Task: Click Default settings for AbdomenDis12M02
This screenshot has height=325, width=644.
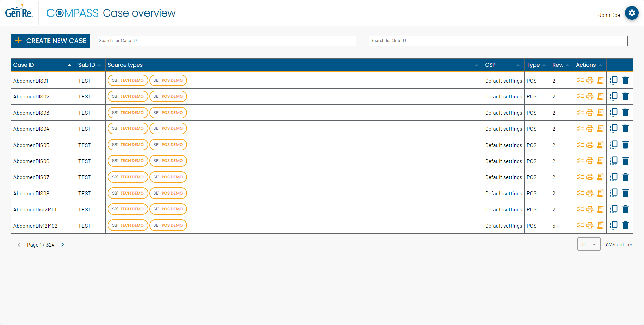Action: click(x=504, y=226)
